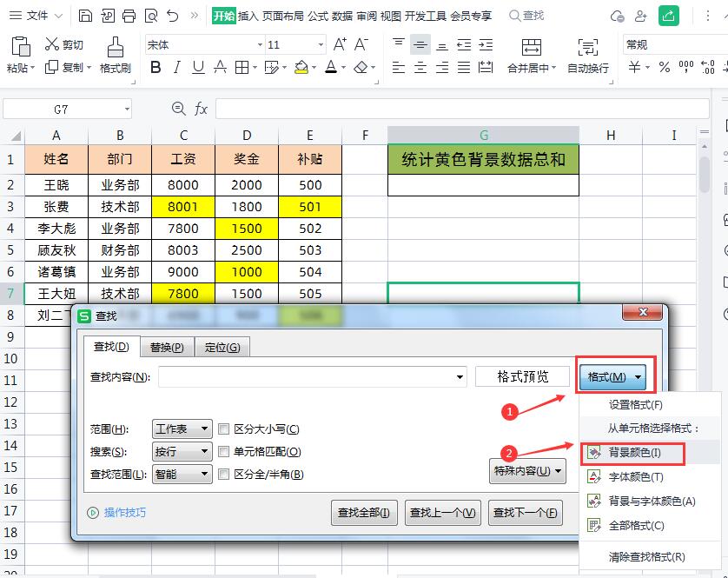Switch to the 插入 ribbon tab

[248, 16]
